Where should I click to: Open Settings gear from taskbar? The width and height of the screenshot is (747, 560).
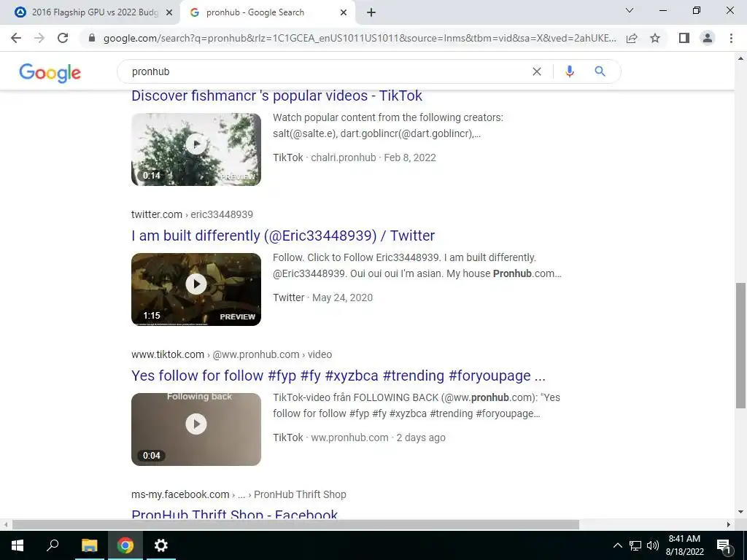tap(161, 545)
